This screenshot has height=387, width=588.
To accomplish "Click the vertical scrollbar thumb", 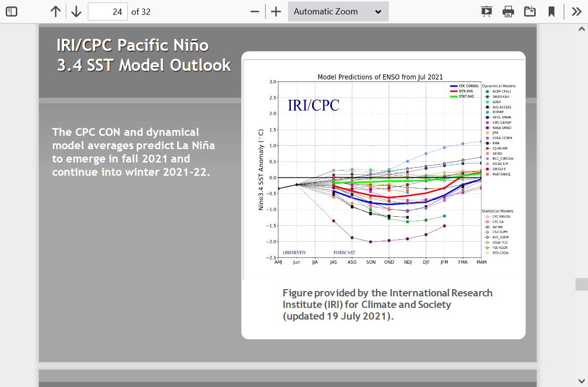I will [581, 284].
